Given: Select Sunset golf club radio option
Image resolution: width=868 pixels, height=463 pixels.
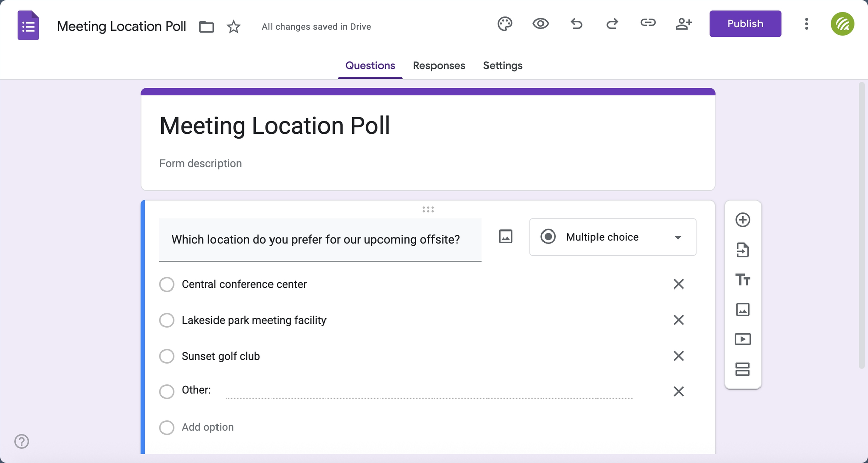Looking at the screenshot, I should click(x=167, y=356).
